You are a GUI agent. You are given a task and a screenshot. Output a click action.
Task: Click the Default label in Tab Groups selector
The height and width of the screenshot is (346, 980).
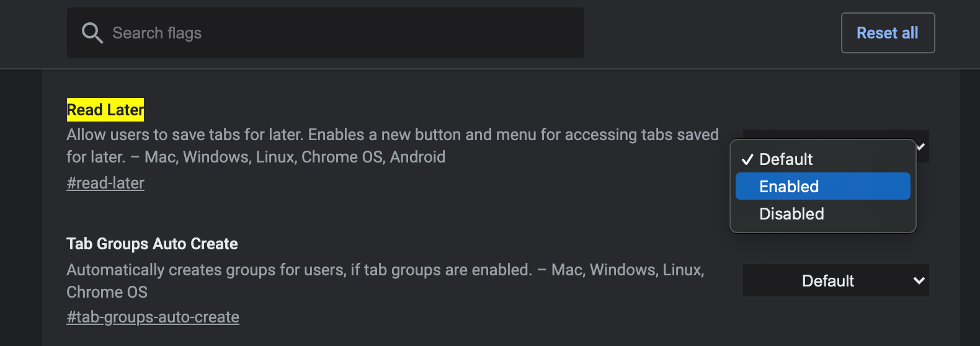[x=827, y=281]
